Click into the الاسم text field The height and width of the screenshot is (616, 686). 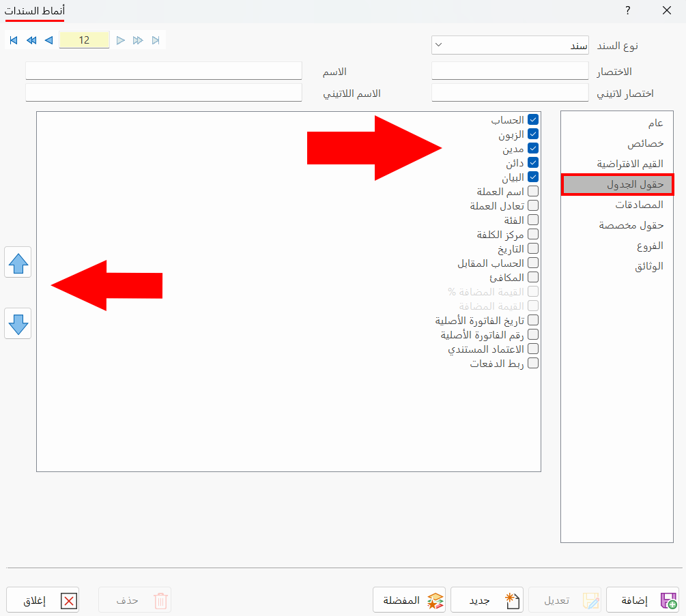tap(164, 71)
